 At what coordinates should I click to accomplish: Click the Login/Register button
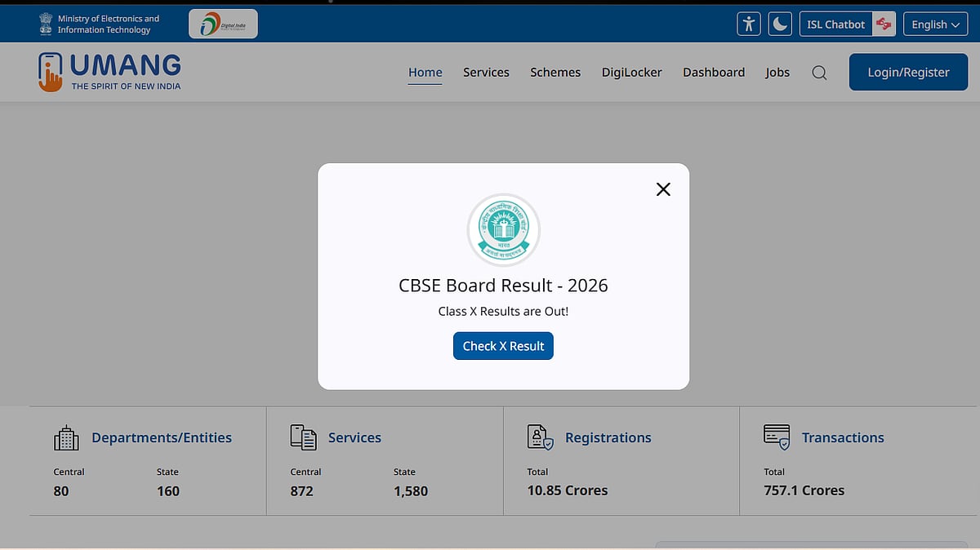[908, 72]
